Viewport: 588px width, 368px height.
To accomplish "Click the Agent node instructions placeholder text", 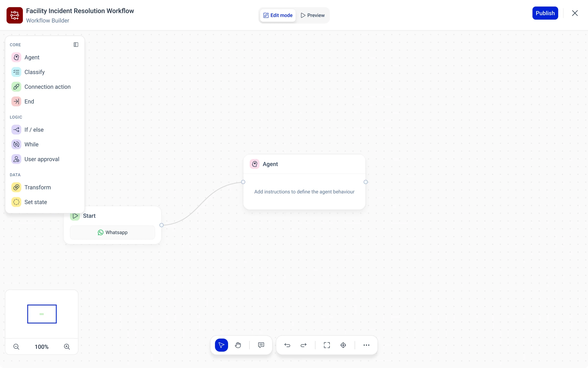I will pyautogui.click(x=304, y=192).
